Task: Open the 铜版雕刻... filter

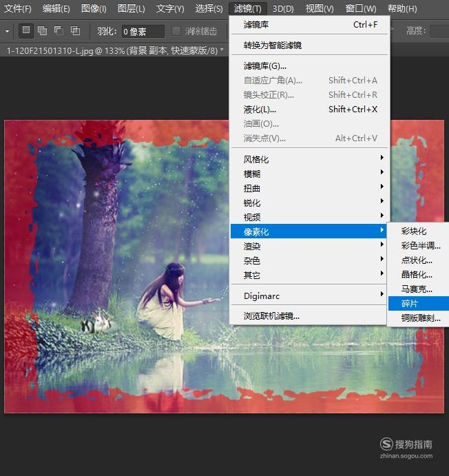Action: click(x=419, y=318)
